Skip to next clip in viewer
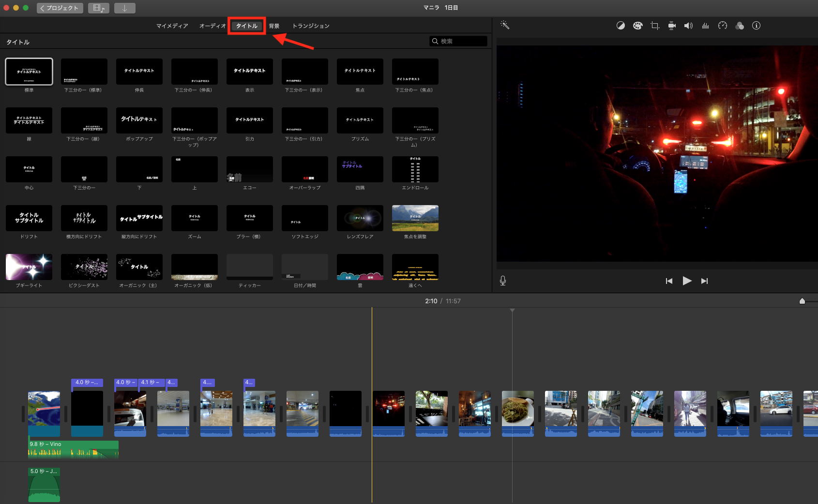The image size is (818, 504). tap(705, 281)
